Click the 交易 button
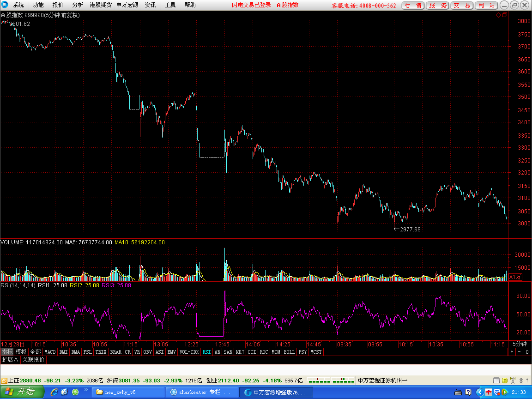Viewport: 532px width, 399px height. [x=462, y=5]
